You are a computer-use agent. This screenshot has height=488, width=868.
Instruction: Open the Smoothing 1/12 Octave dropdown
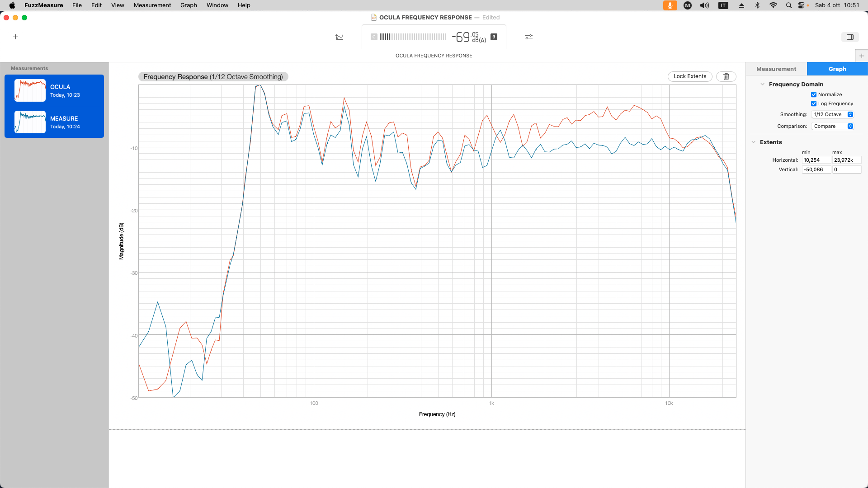click(832, 114)
